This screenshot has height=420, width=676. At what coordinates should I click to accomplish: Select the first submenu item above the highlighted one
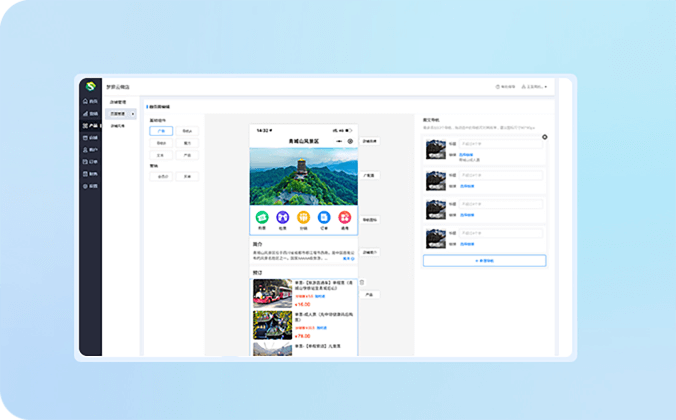pyautogui.click(x=117, y=100)
